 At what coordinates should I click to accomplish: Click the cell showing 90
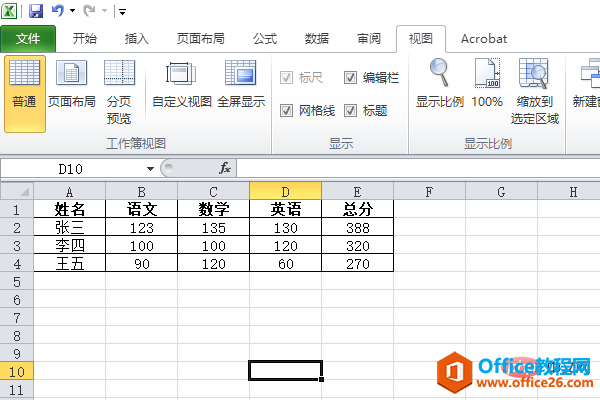point(142,263)
